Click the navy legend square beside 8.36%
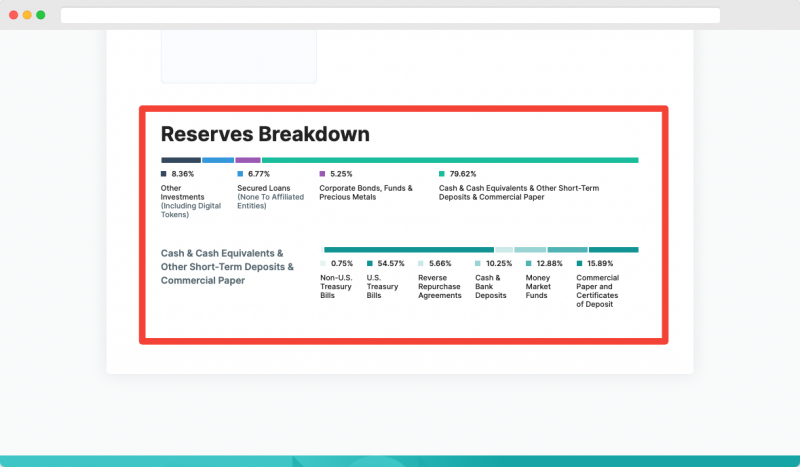 coord(164,174)
